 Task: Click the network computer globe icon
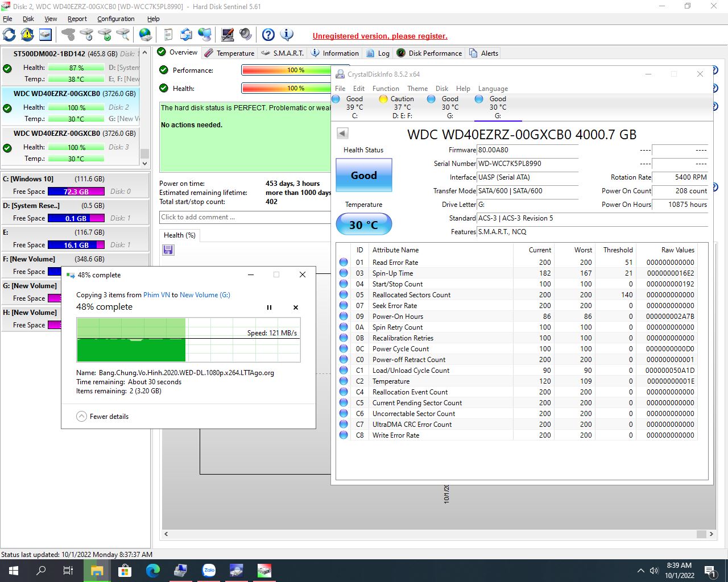(205, 35)
